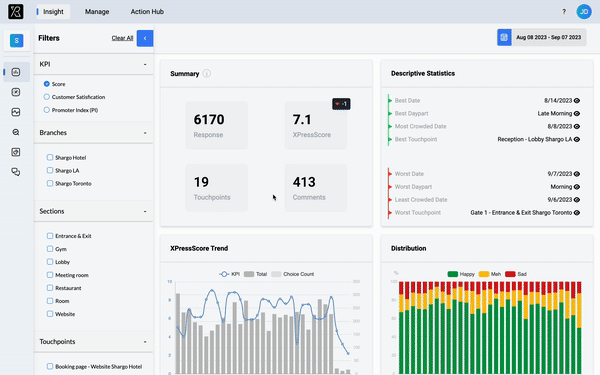Open the comments chat bubbles sidebar icon

tap(16, 172)
